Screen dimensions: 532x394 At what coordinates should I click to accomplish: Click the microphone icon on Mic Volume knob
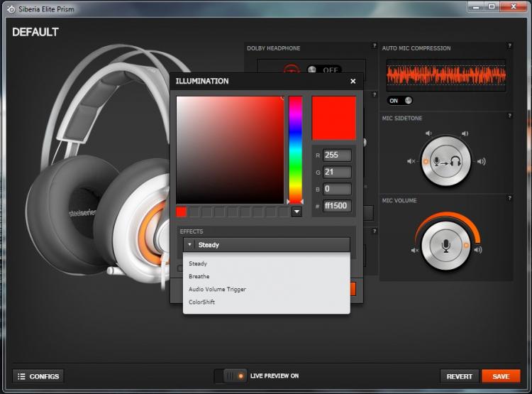coord(446,246)
